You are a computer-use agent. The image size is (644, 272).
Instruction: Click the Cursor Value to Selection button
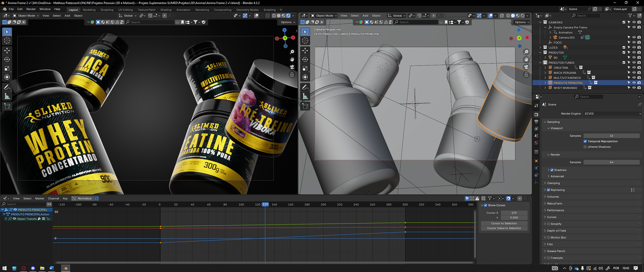coord(504,228)
